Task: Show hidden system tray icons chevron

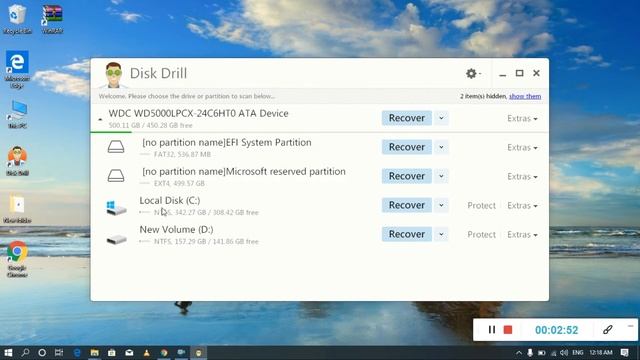Action: click(x=519, y=353)
